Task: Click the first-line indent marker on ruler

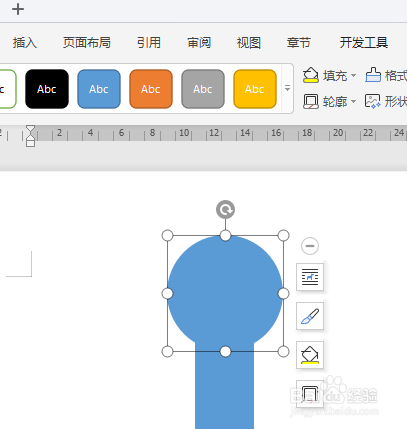Action: point(30,129)
